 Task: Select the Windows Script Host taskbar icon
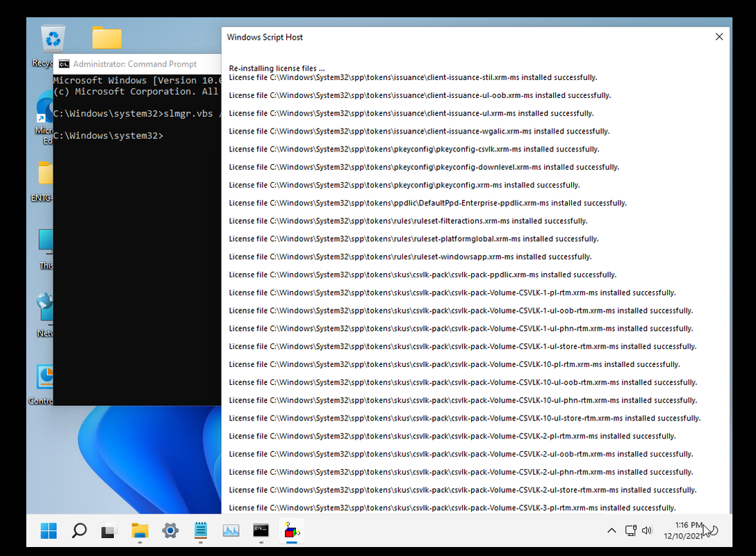291,531
